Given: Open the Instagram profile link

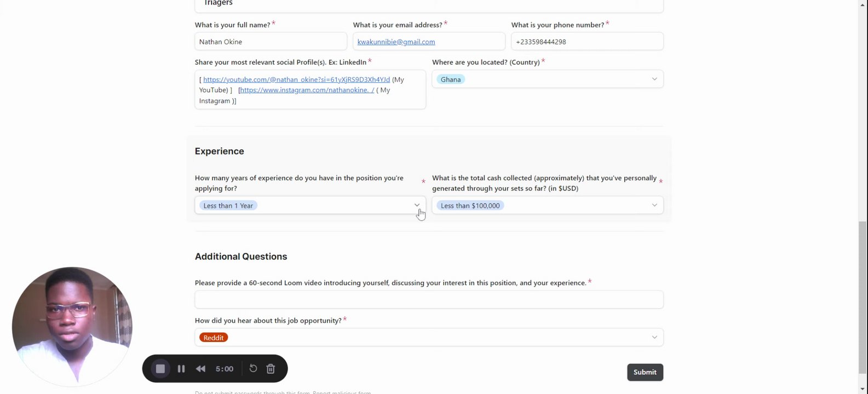Looking at the screenshot, I should [x=307, y=90].
